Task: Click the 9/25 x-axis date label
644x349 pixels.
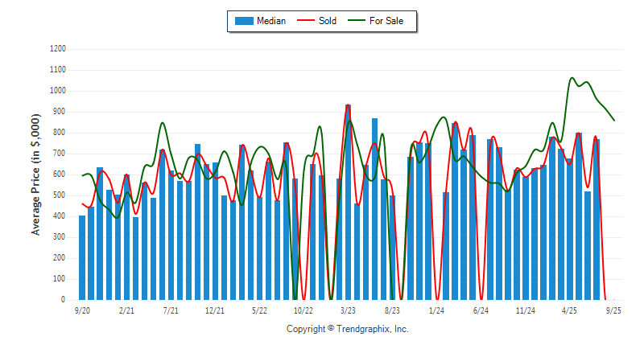Action: [x=613, y=310]
